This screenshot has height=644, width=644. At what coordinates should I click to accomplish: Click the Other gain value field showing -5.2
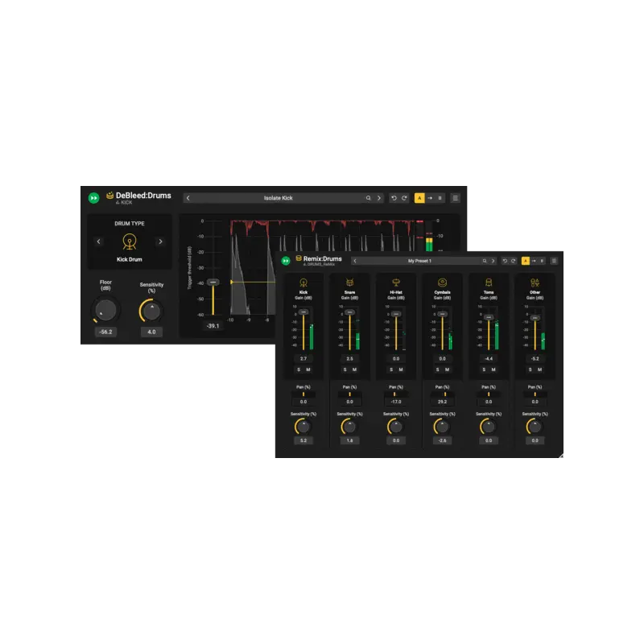535,358
